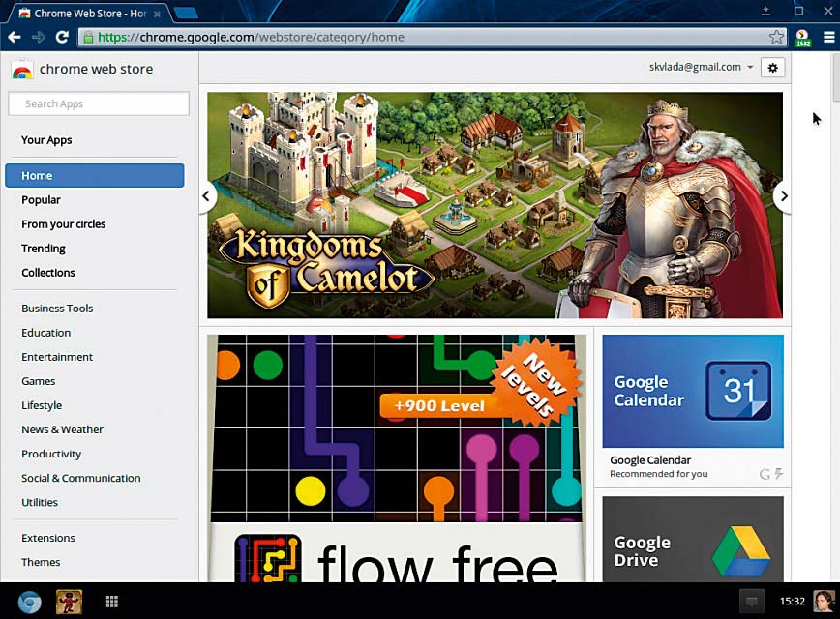Open Your Apps in the sidebar

pos(46,140)
